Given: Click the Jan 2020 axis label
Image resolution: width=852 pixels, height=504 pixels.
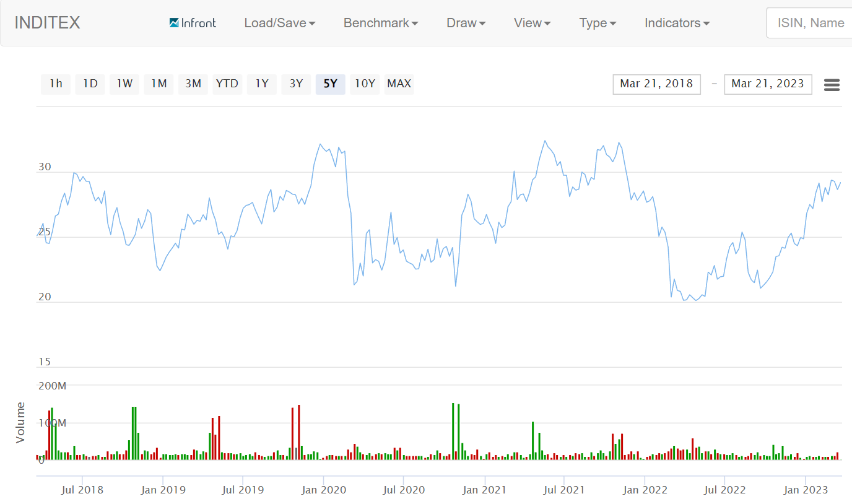Looking at the screenshot, I should click(x=323, y=490).
